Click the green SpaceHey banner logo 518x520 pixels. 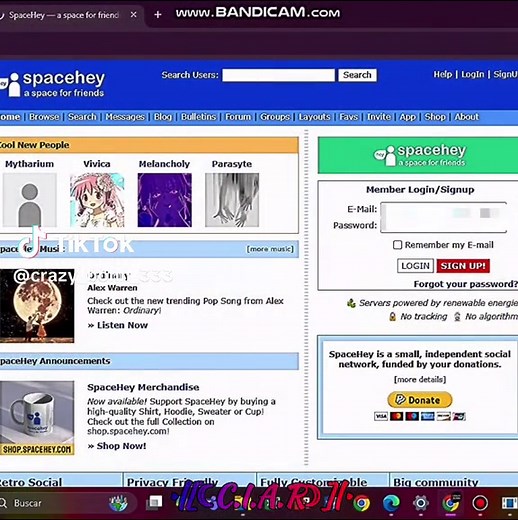point(419,156)
